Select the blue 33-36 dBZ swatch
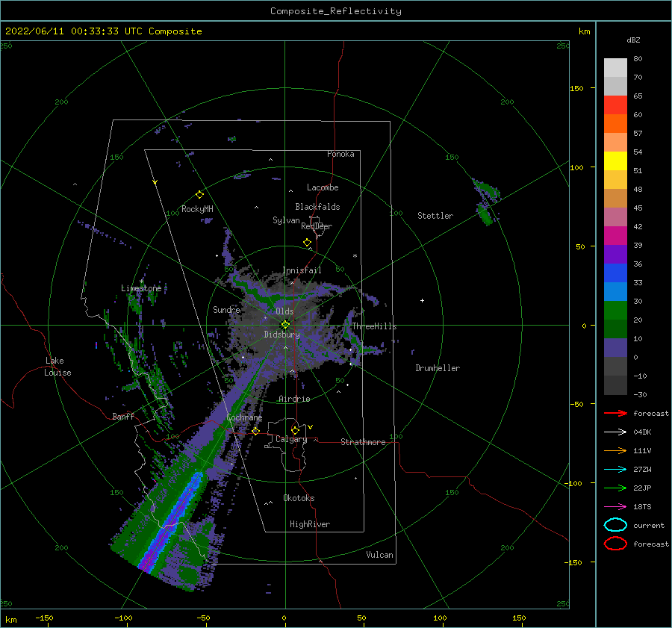672x628 pixels. 615,273
